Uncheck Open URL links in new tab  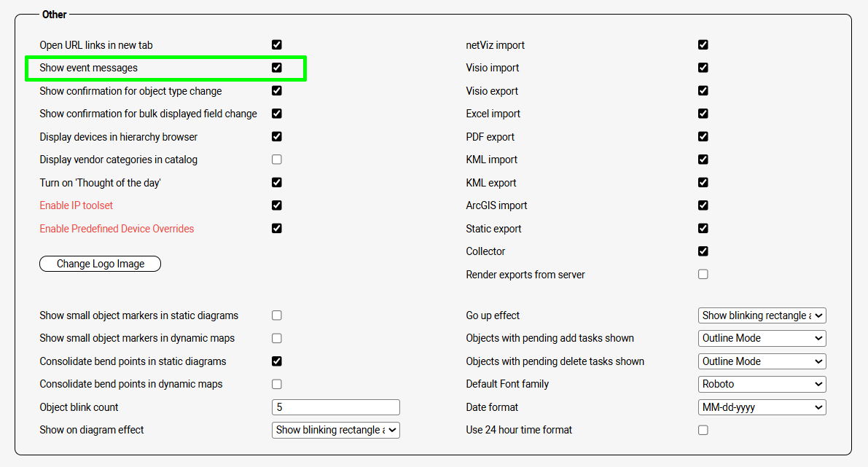(x=277, y=44)
